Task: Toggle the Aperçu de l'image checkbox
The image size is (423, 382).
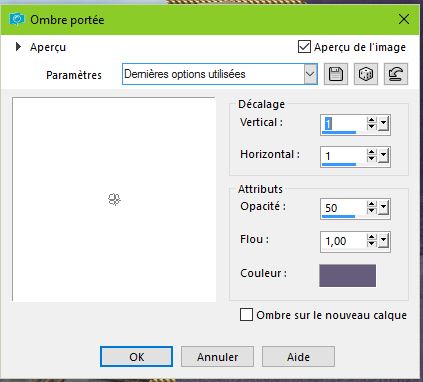Action: click(x=304, y=47)
